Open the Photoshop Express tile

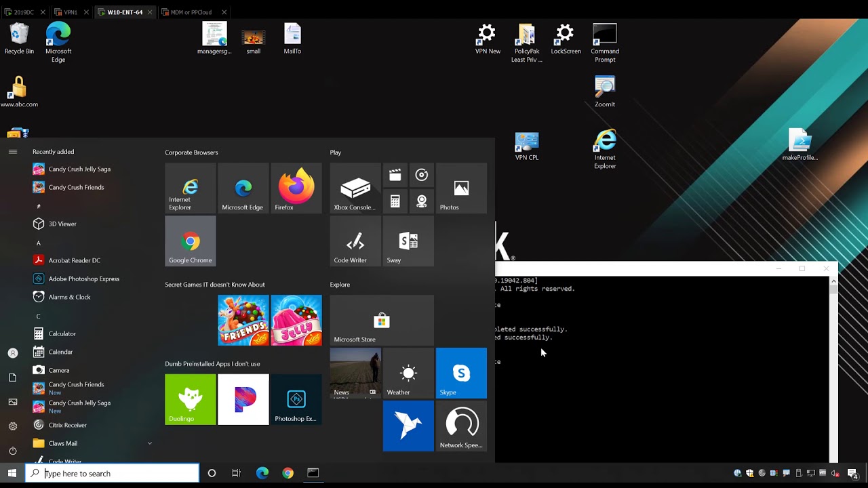pyautogui.click(x=296, y=399)
